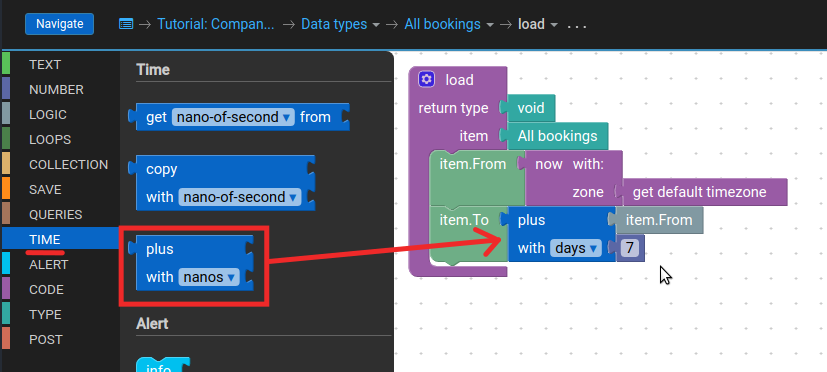
Task: Select the TEXT toolbox category
Action: 61,65
